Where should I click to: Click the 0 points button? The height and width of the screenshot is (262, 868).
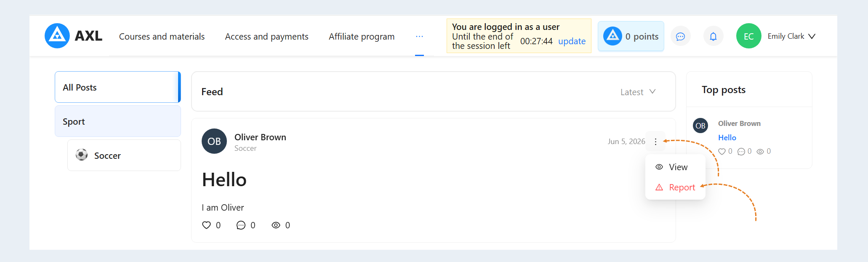[631, 36]
